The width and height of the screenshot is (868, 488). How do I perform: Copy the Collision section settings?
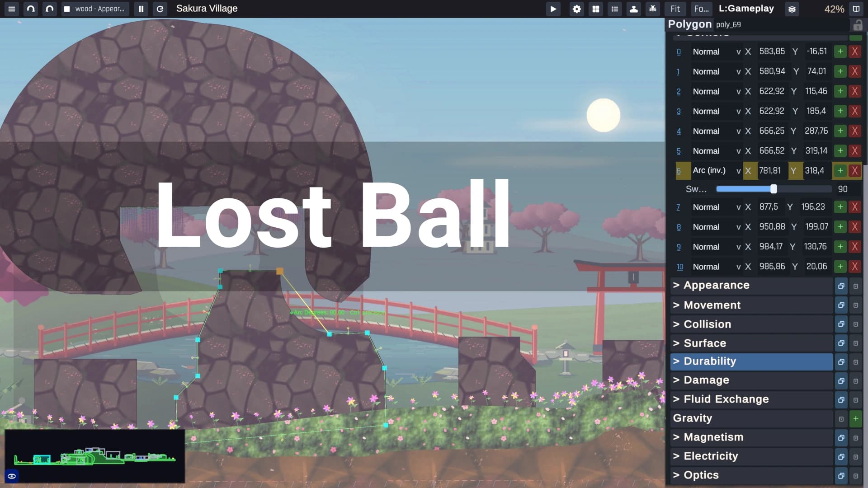pyautogui.click(x=841, y=324)
